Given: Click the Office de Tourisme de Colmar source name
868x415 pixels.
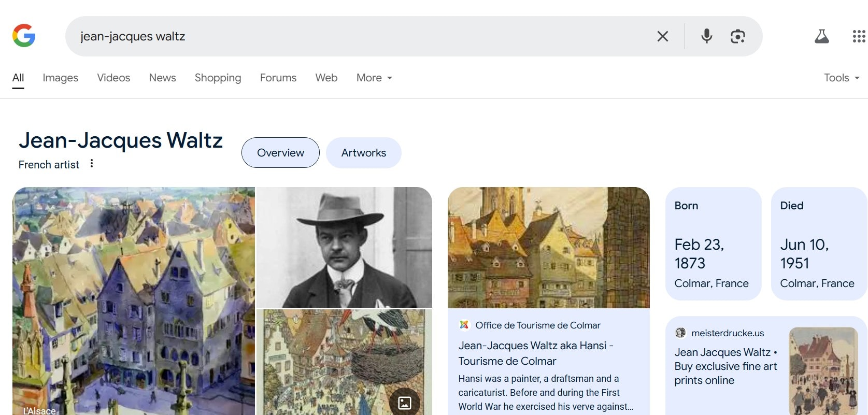Looking at the screenshot, I should [x=538, y=325].
